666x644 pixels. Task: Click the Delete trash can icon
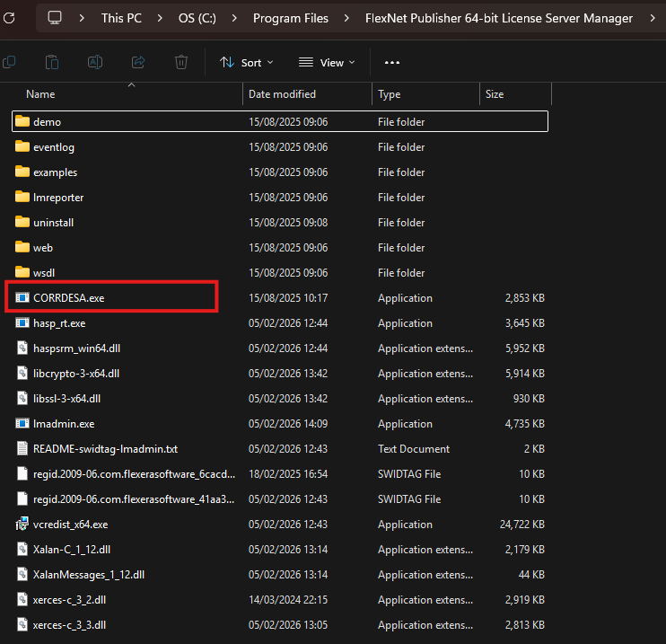tap(181, 62)
